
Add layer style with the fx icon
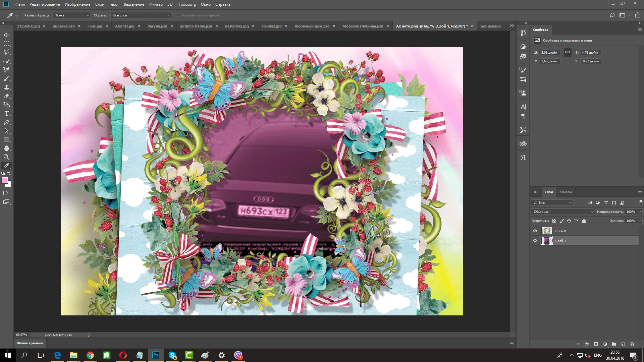pos(587,344)
